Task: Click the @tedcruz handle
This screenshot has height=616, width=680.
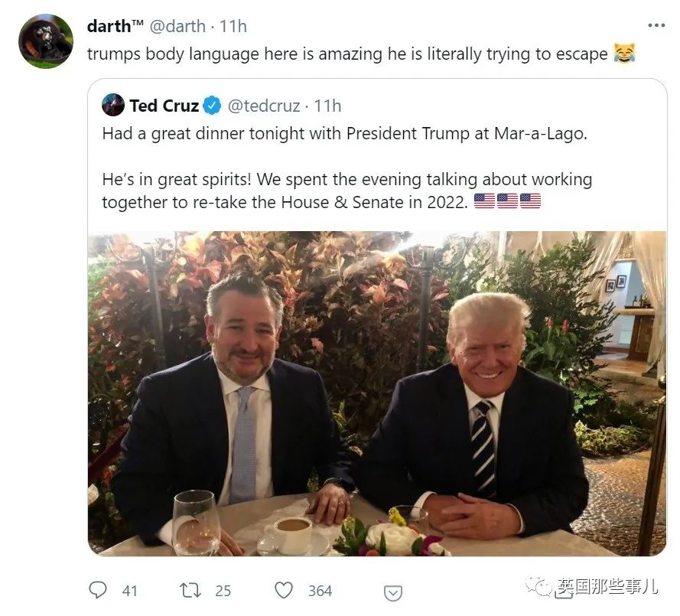Action: click(264, 106)
